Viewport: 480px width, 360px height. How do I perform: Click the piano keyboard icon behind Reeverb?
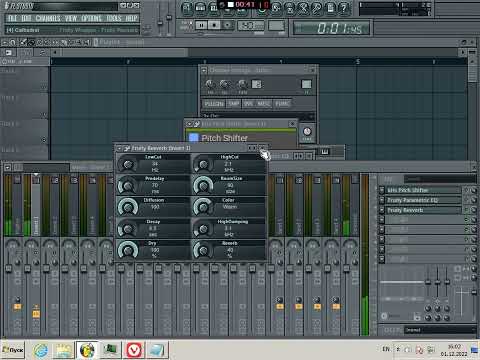(x=324, y=152)
